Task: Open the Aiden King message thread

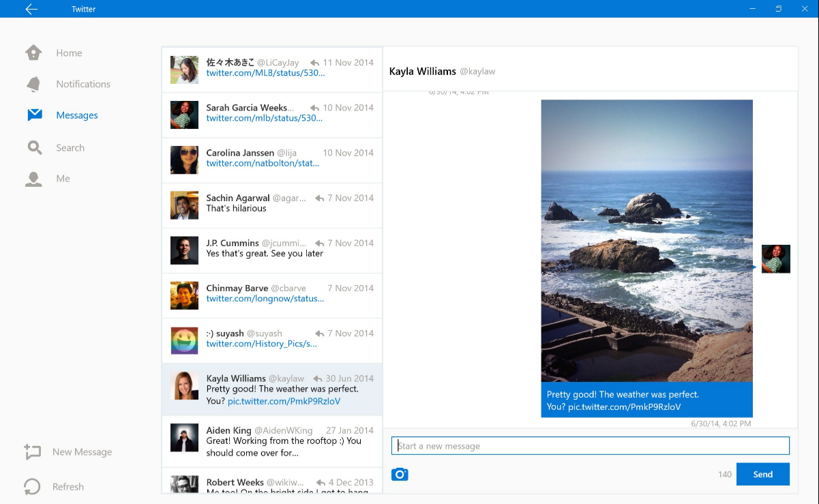Action: tap(272, 441)
